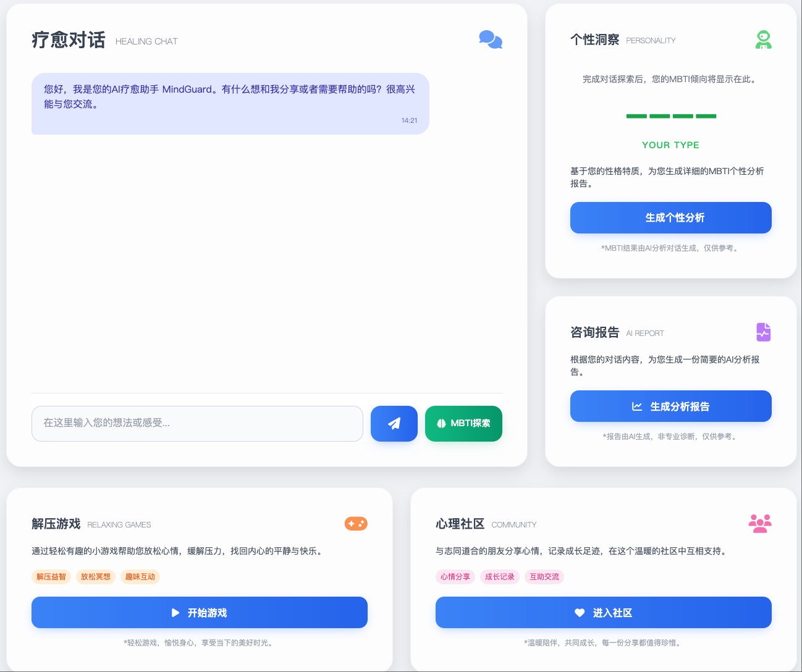Click the play icon on 开始游戏
802x672 pixels.
coord(175,613)
